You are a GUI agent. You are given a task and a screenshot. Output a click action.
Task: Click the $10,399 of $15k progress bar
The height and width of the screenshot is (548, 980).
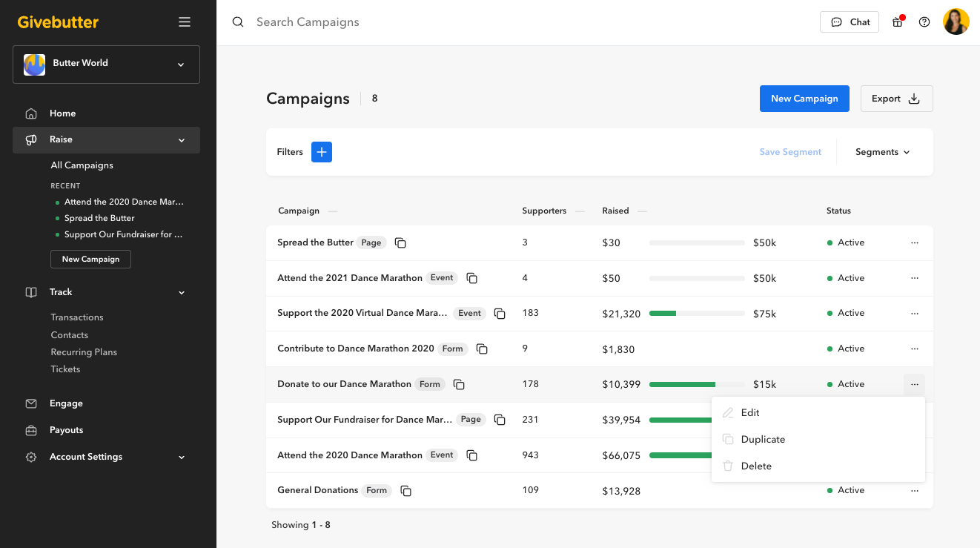(697, 384)
